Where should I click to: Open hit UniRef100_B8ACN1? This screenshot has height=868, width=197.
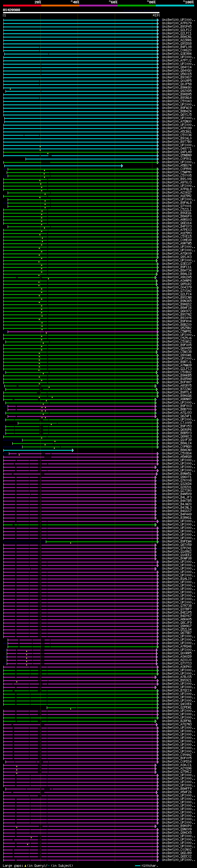[177, 37]
